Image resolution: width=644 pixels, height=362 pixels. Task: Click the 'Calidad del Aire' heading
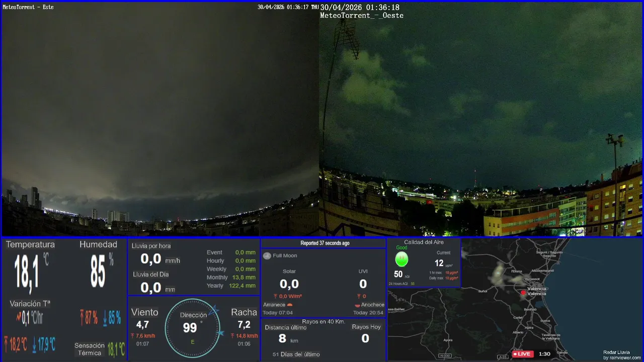pyautogui.click(x=424, y=242)
